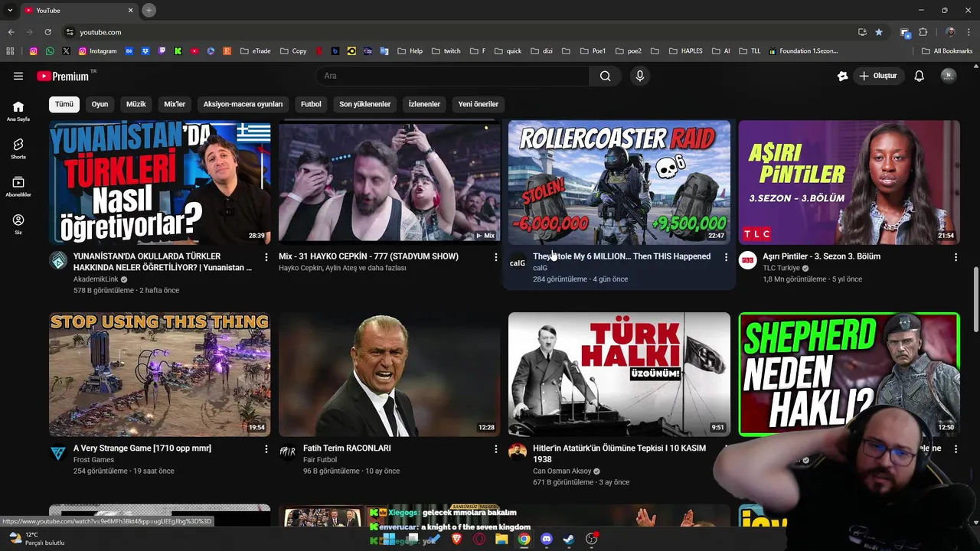Open options for Fatih Terim RACONLARI video

pyautogui.click(x=495, y=448)
